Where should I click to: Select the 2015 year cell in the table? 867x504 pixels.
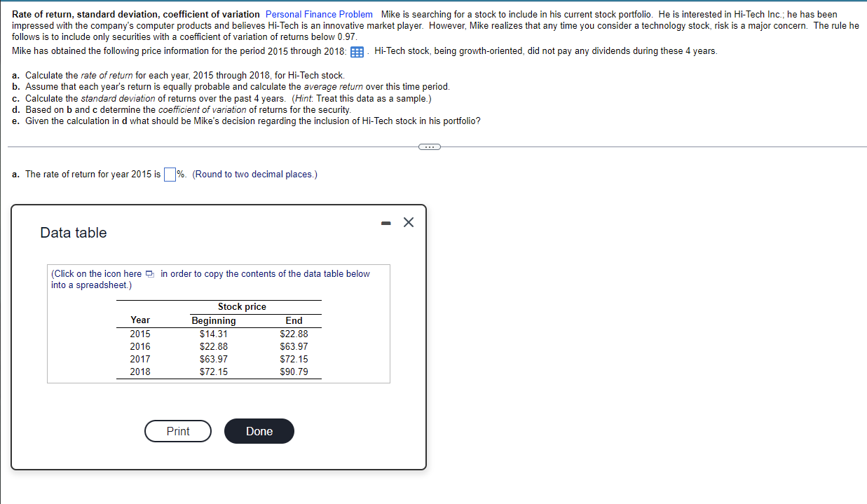[140, 334]
